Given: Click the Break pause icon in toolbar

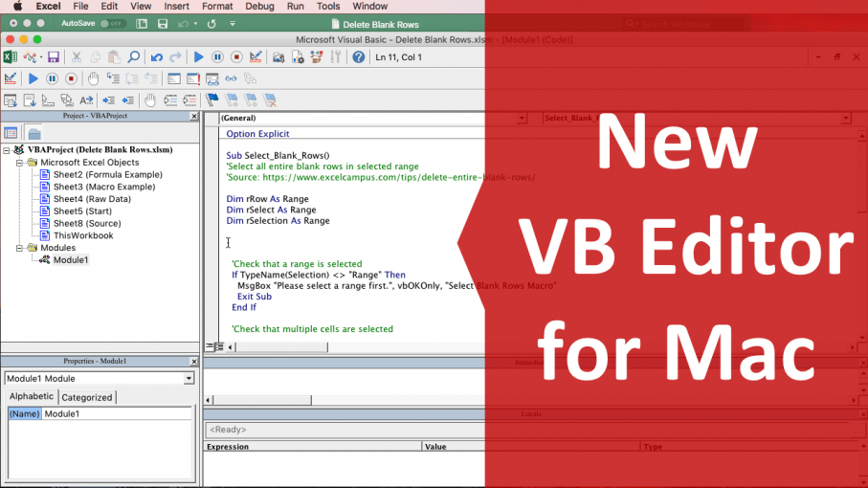Looking at the screenshot, I should tap(217, 57).
